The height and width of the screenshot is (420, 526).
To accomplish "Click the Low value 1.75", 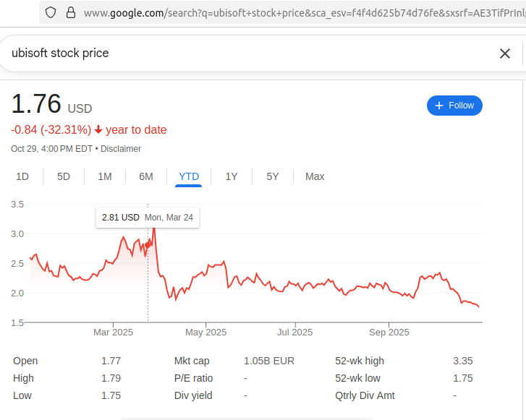I will click(x=111, y=396).
